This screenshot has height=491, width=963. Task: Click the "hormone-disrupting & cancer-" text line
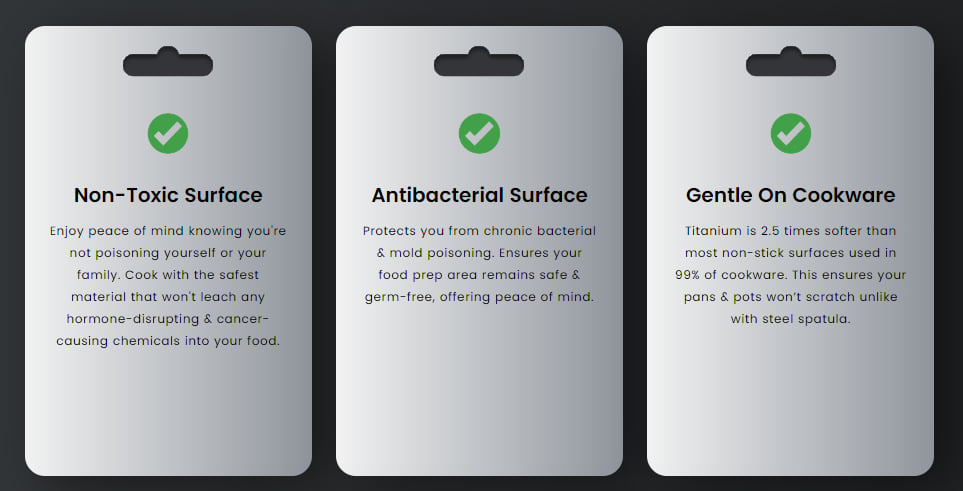pos(168,319)
